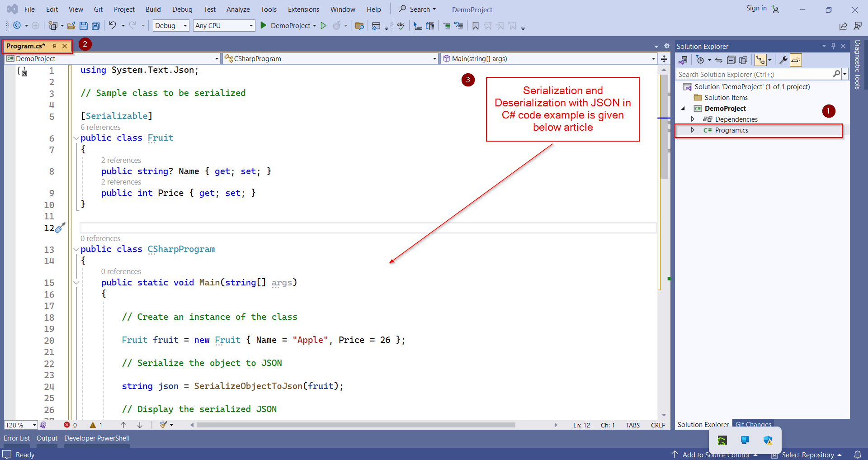
Task: Expand the Program.cs tree node
Action: [693, 130]
